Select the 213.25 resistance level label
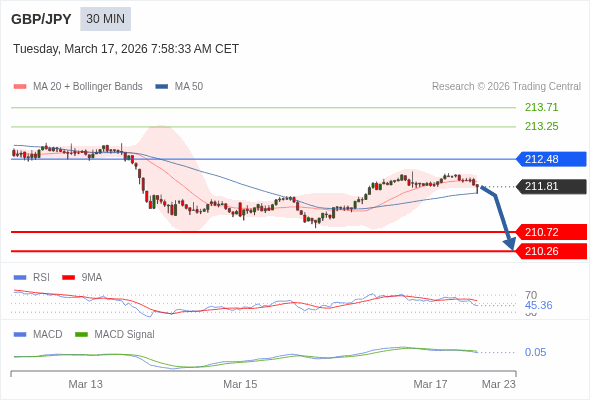This screenshot has width=590, height=400. click(x=541, y=126)
